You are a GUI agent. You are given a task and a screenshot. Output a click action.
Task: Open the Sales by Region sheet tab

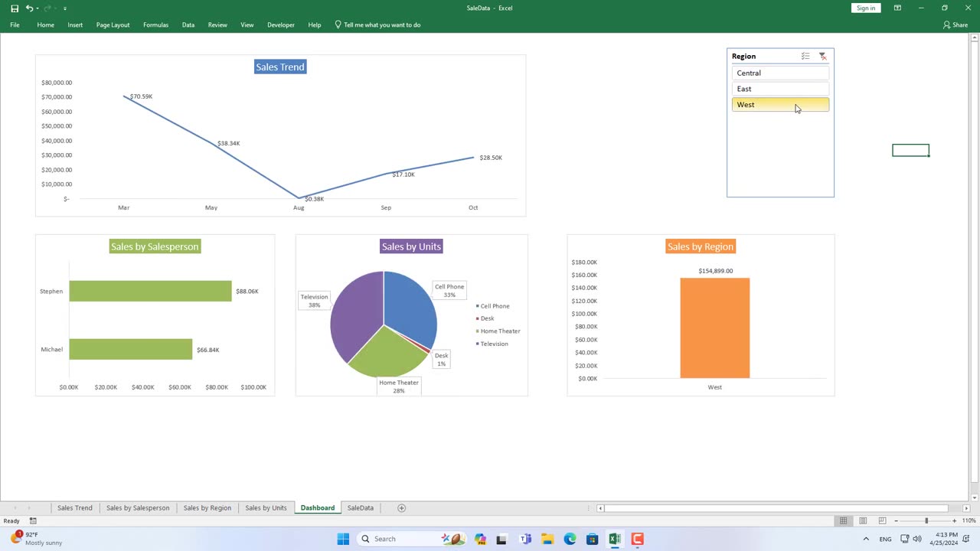[207, 508]
